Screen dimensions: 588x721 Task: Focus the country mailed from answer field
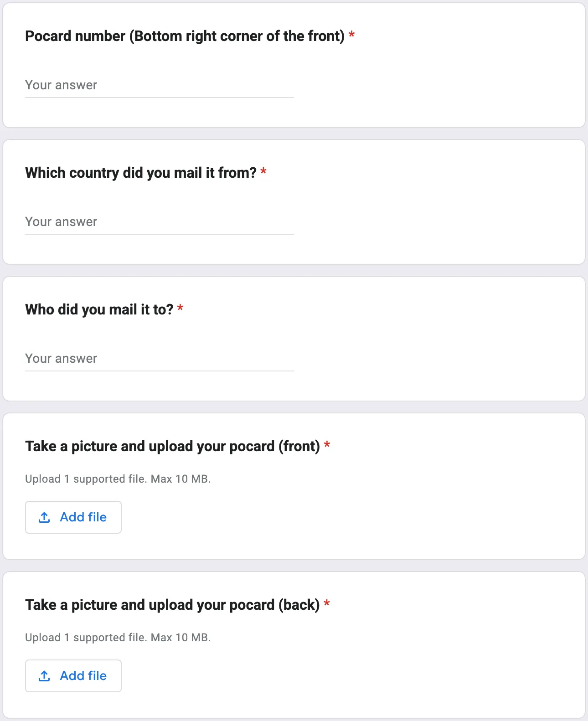160,222
